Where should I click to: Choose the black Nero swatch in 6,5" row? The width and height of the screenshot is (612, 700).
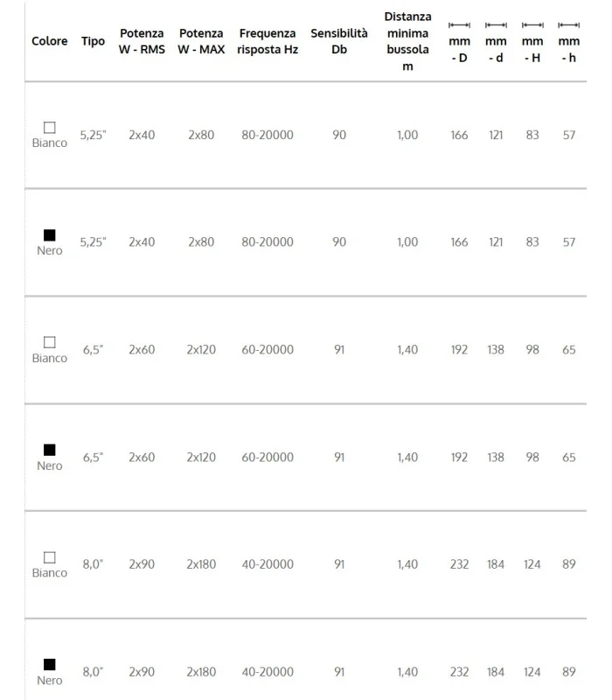(x=50, y=450)
